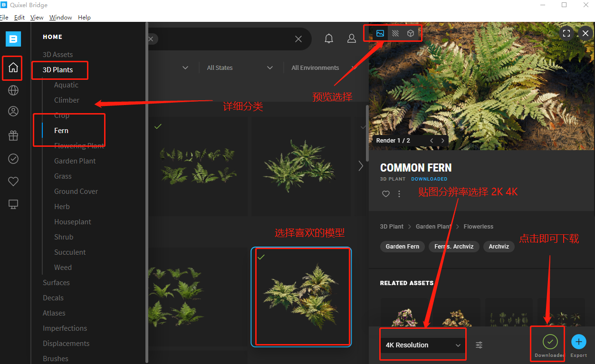Select Houseplant subcategory

[73, 222]
